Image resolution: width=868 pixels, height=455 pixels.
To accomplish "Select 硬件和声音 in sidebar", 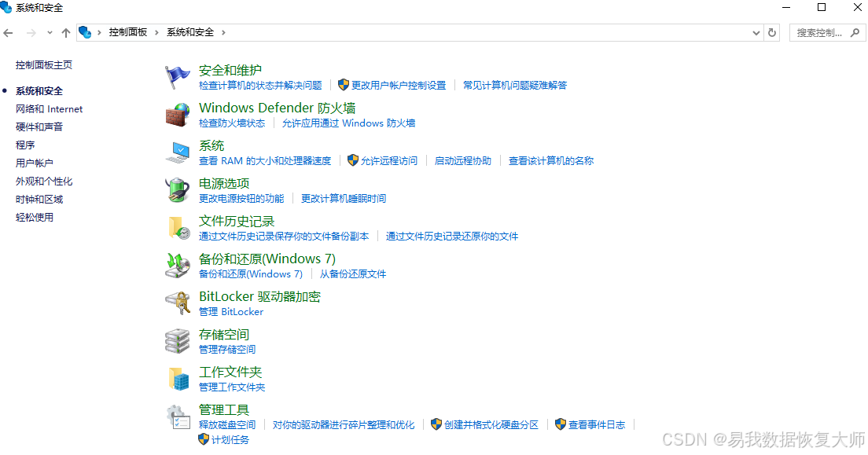I will pos(39,127).
